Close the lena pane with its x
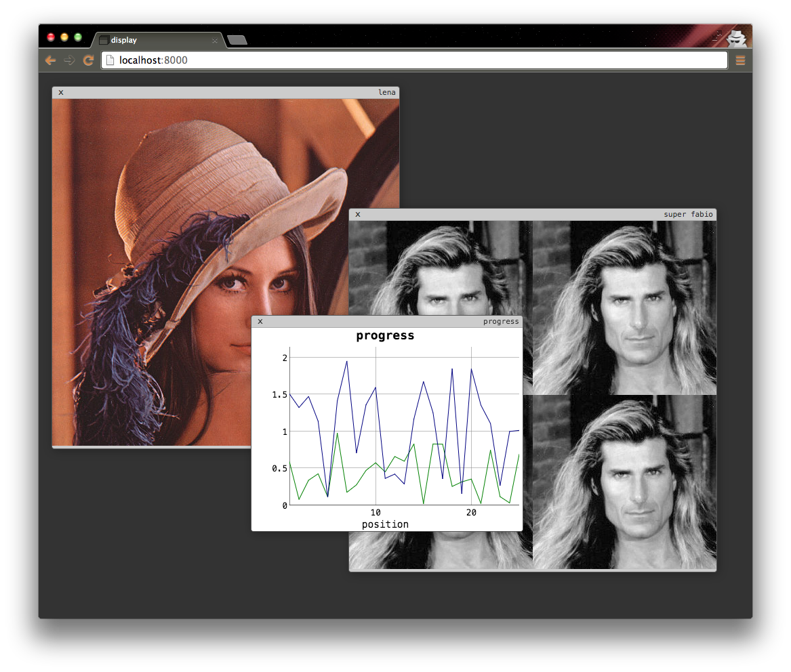 [x=61, y=92]
